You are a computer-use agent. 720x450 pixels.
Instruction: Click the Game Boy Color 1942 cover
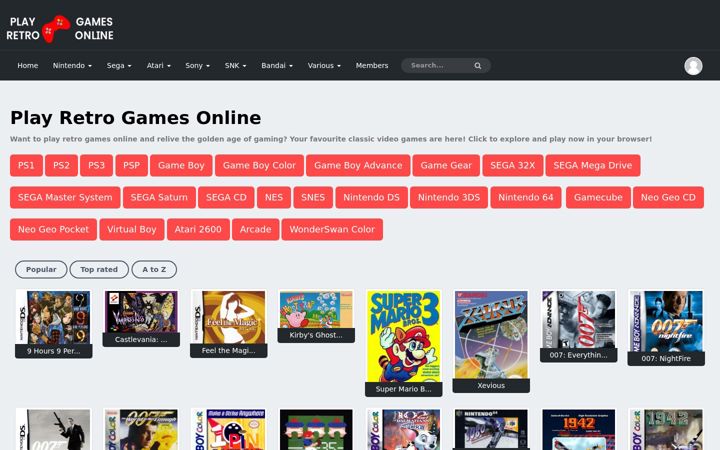[666, 429]
